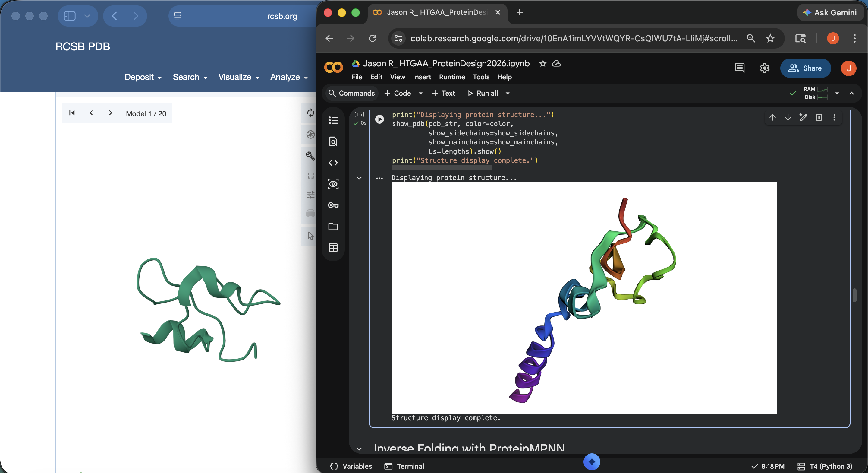868x473 pixels.
Task: Open more cell actions menu
Action: tap(834, 117)
